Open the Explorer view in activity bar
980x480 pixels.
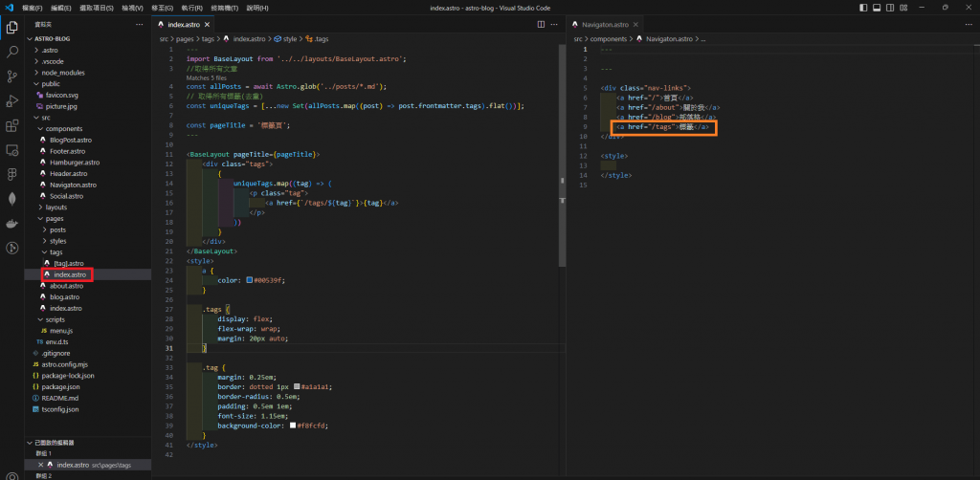point(11,28)
